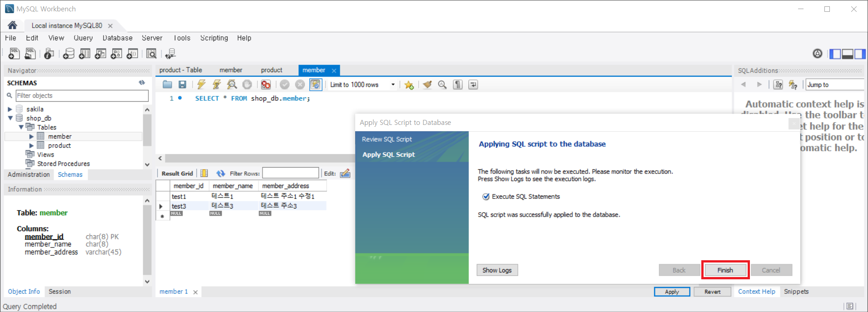Collapse the Tables node
This screenshot has height=312, width=868.
point(21,127)
